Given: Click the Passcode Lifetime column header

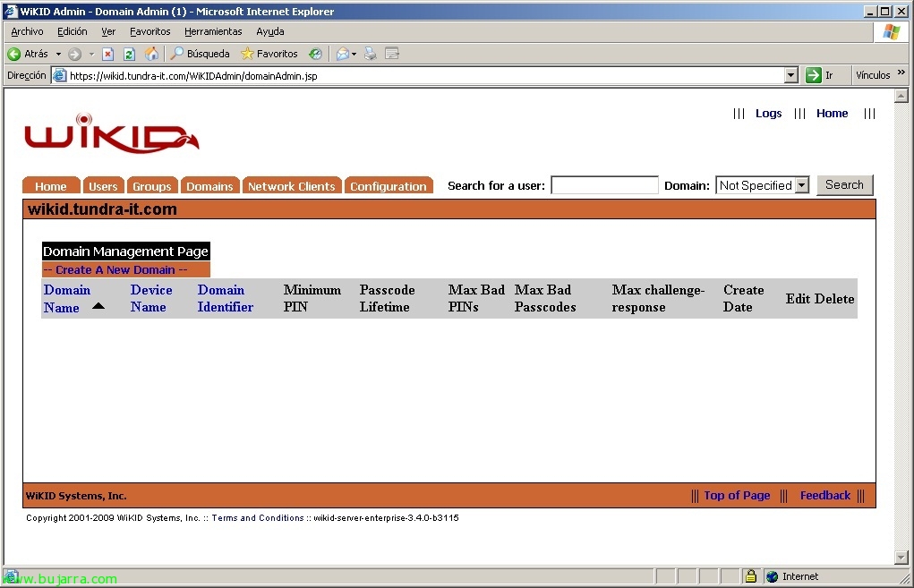Looking at the screenshot, I should pos(387,298).
